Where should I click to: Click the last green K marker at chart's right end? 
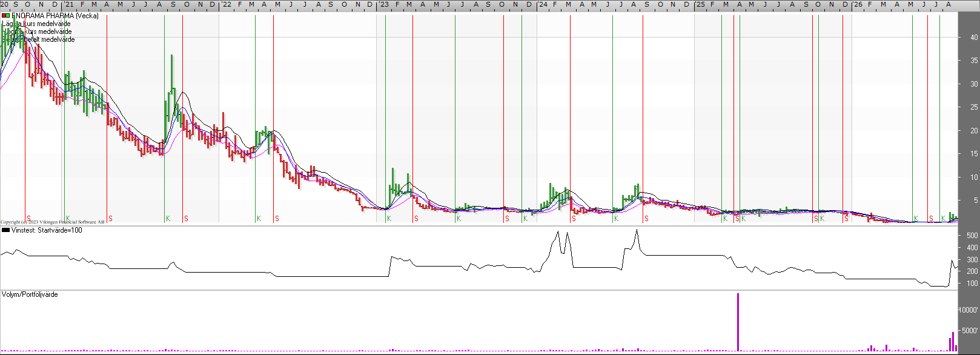[x=943, y=219]
